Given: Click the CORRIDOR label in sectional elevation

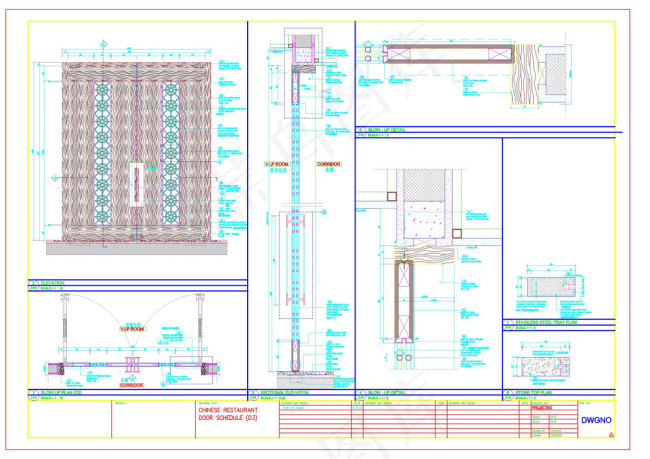Looking at the screenshot, I should 329,164.
